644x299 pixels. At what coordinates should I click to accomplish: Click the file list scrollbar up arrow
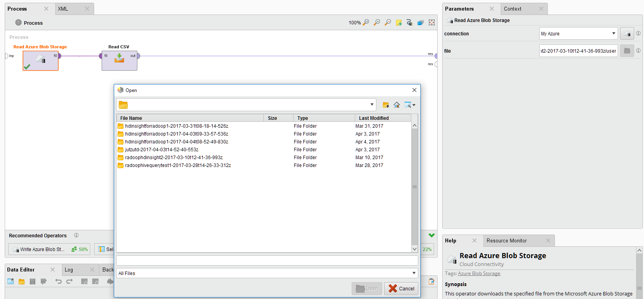(414, 125)
